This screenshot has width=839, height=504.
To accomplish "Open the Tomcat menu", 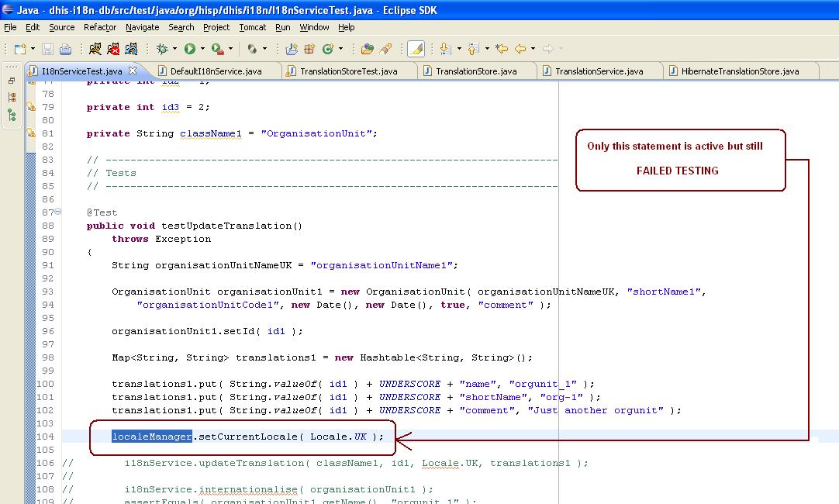I will 252,27.
